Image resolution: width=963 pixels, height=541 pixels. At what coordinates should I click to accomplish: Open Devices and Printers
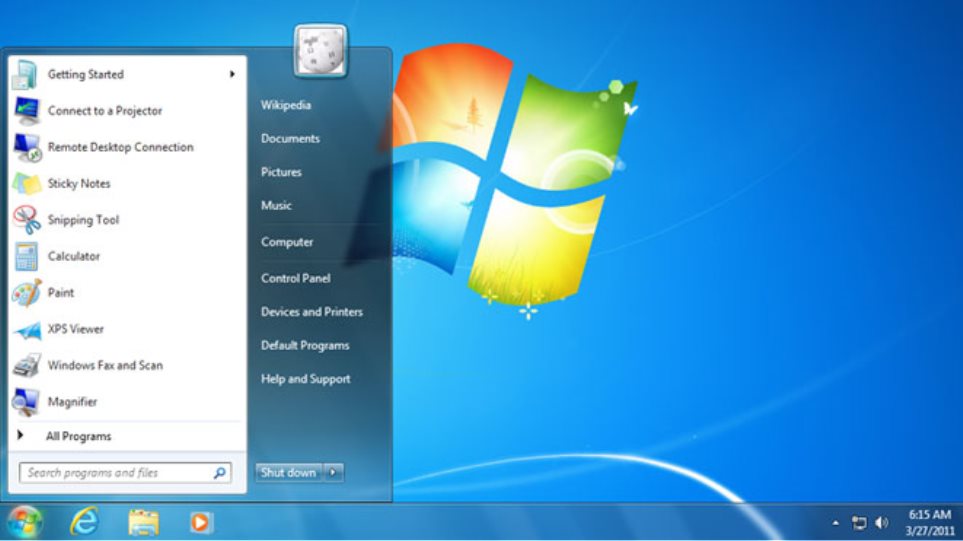[312, 312]
